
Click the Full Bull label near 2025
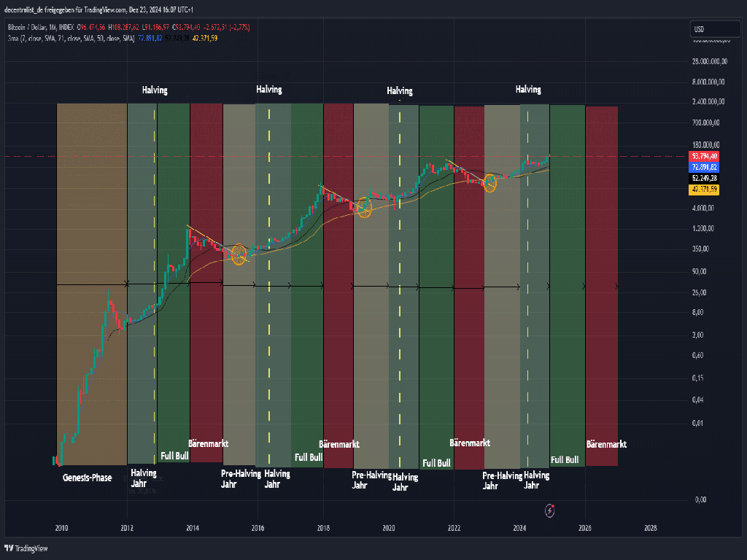(565, 460)
